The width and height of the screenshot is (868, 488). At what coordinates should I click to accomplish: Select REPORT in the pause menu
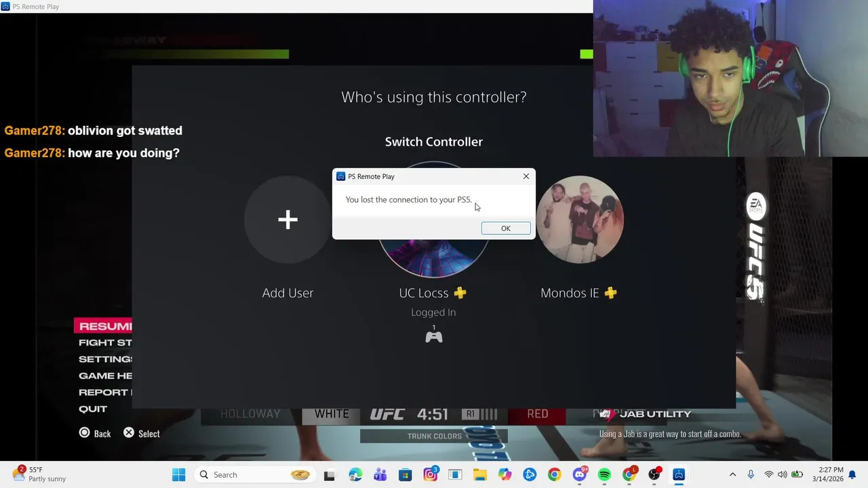click(105, 392)
